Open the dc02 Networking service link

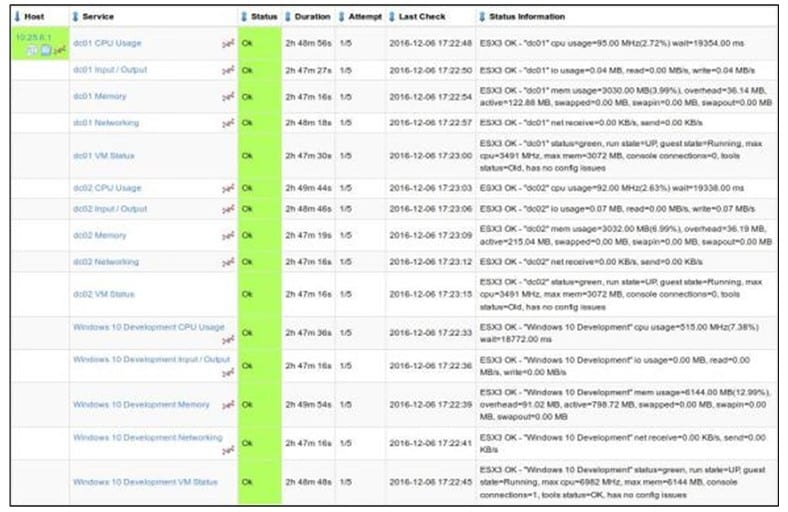(x=106, y=262)
